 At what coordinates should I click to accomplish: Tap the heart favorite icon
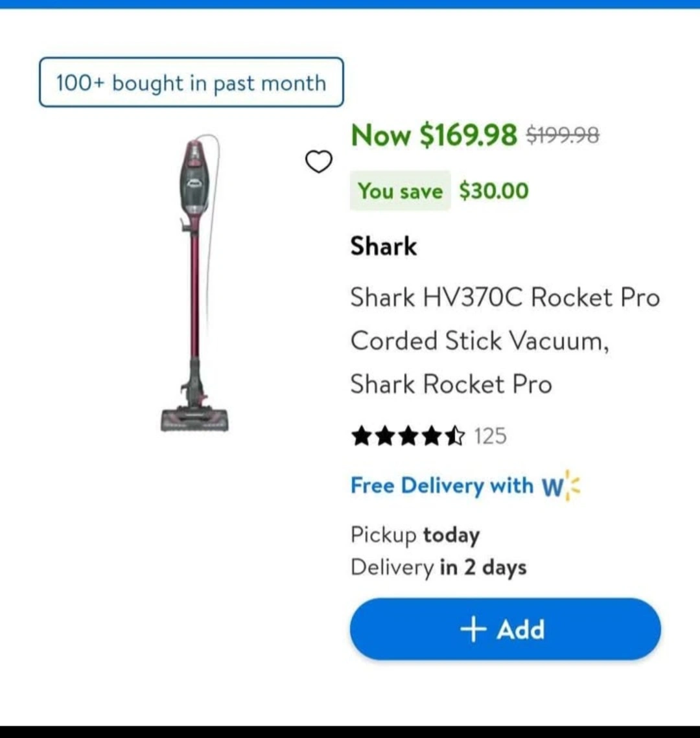(x=319, y=161)
